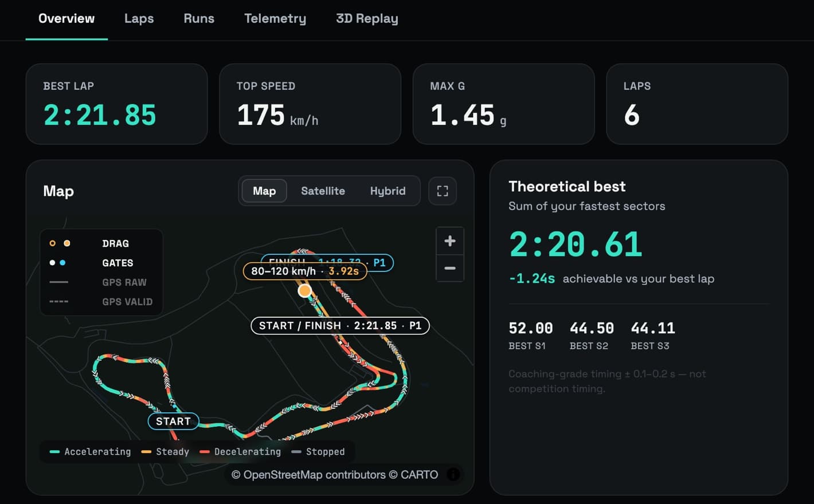Click the BEST S2 44.50 value
814x504 pixels.
[592, 328]
